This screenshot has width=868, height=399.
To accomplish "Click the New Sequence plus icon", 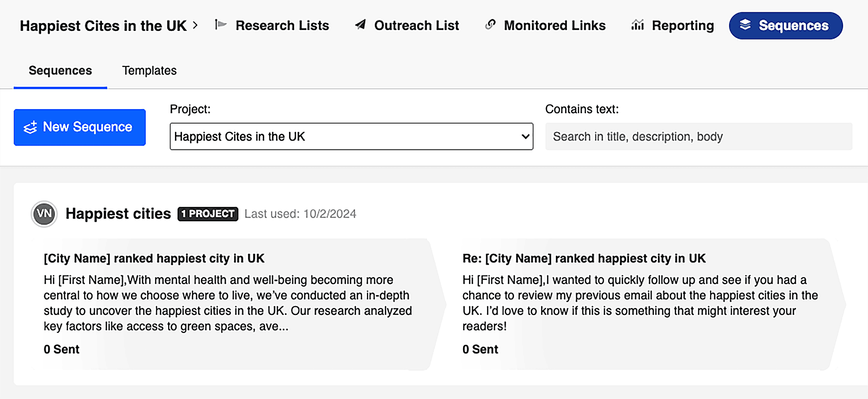I will [x=31, y=127].
